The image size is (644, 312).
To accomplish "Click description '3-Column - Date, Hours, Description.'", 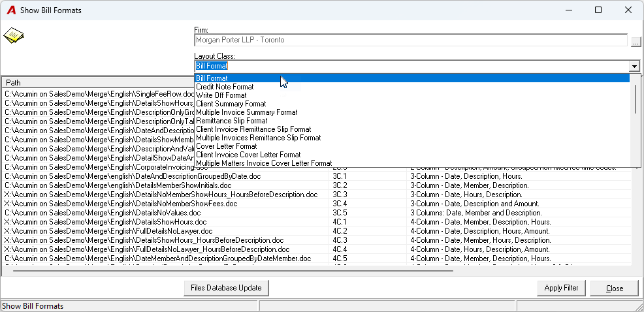I will (x=466, y=195).
